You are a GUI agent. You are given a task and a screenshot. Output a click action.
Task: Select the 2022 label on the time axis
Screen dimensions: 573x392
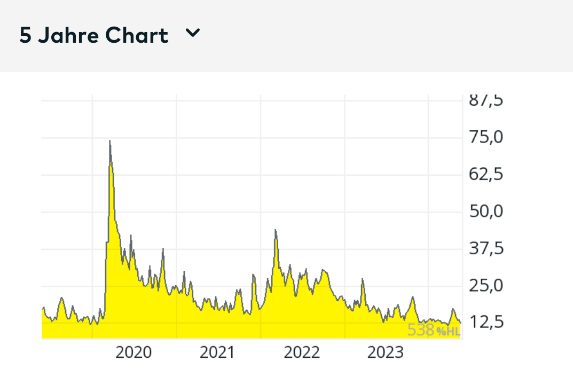click(302, 352)
